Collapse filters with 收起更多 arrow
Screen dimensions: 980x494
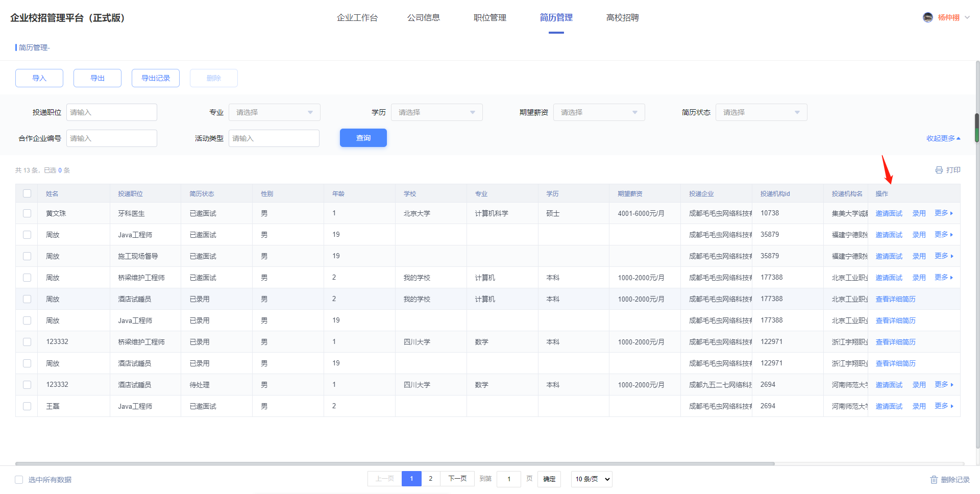[x=959, y=138]
